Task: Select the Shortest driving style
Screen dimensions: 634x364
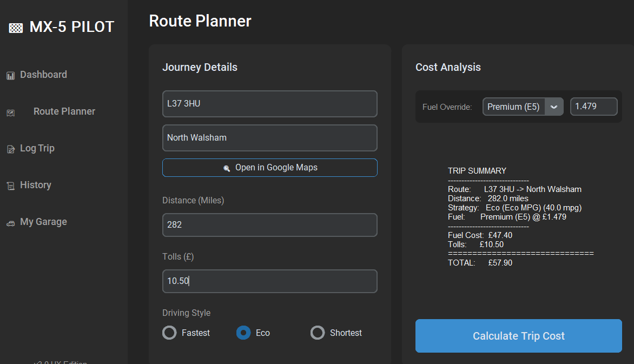Action: click(x=318, y=333)
